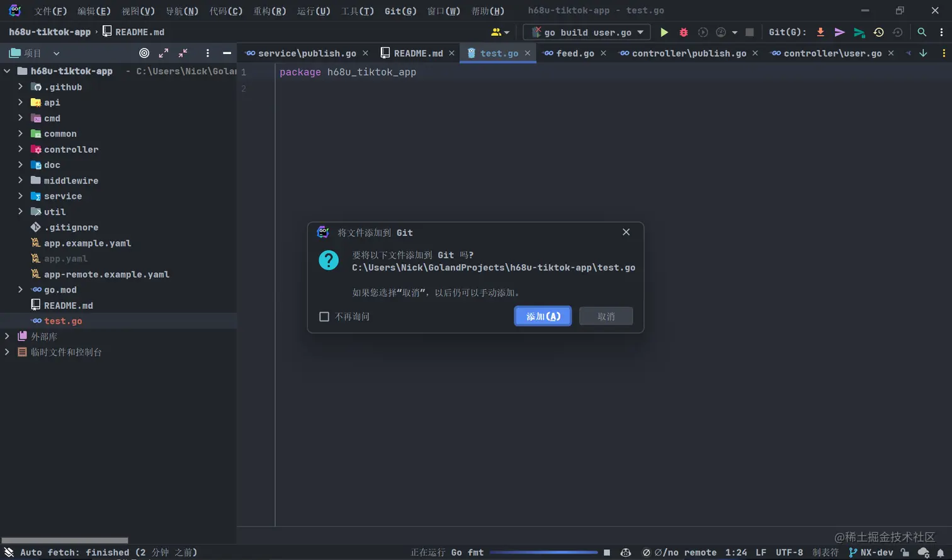Click cursor position 1:24 in status bar
The width and height of the screenshot is (952, 560).
tap(736, 552)
